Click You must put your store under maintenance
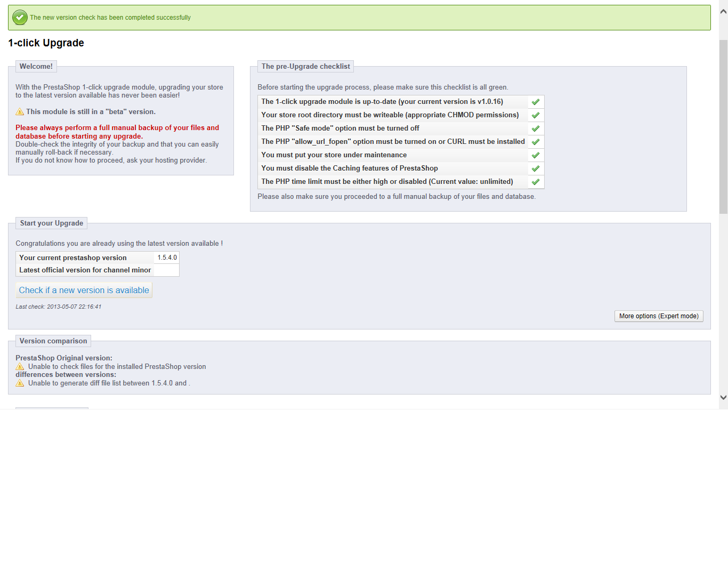 (x=334, y=155)
